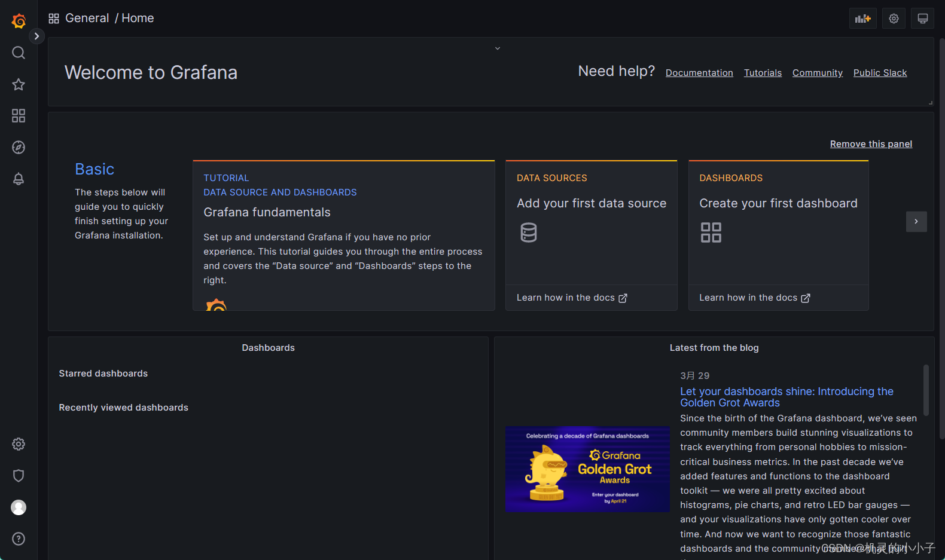945x560 pixels.
Task: Open the Starred star icon
Action: pos(19,84)
